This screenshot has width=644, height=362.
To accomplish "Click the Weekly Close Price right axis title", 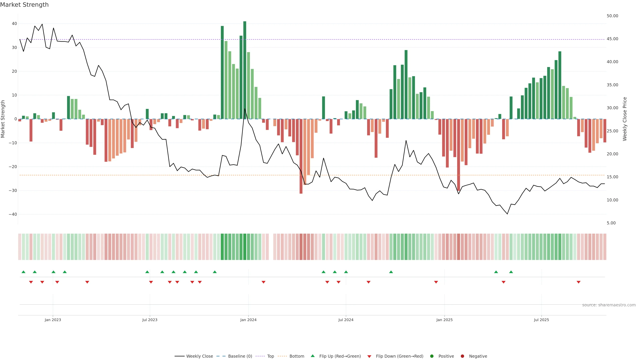I will click(625, 119).
